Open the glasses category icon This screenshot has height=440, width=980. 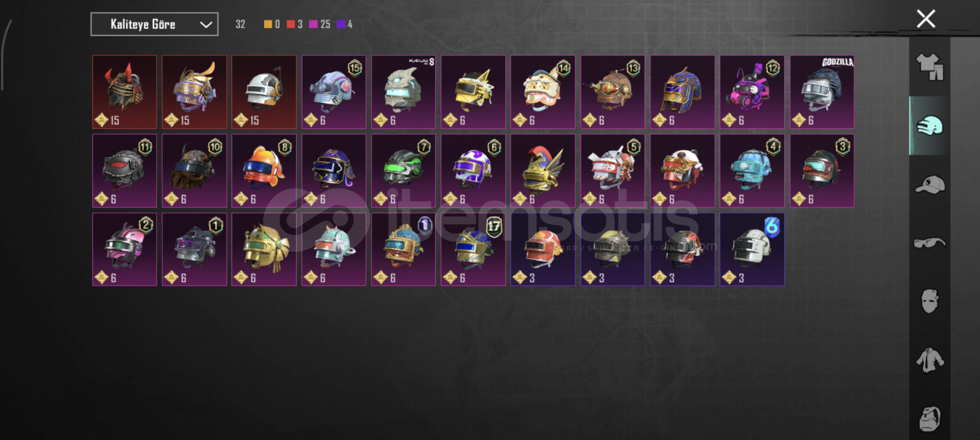tap(929, 243)
